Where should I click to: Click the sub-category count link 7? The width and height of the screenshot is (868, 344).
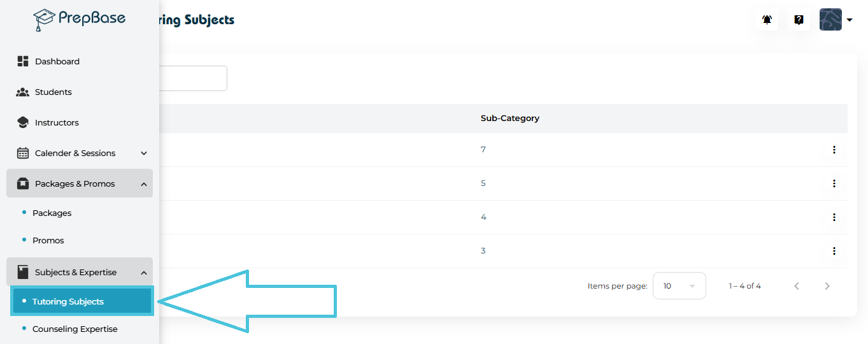[483, 150]
